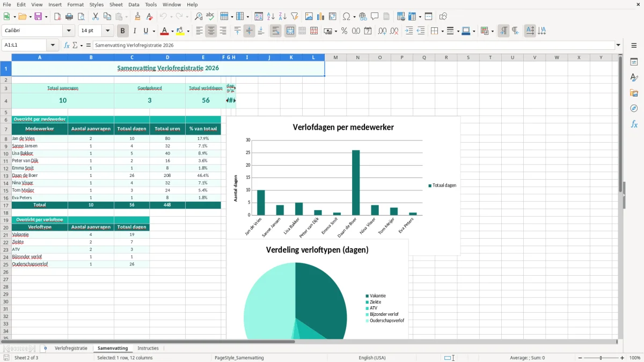Viewport: 644px width, 362px height.
Task: Click the Sort Descending icon
Action: click(283, 17)
